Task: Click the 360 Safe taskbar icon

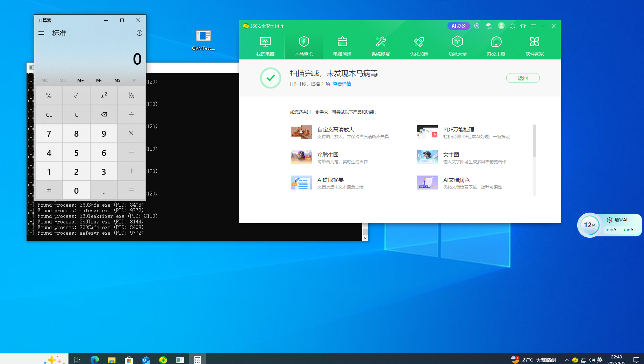Action: click(163, 359)
